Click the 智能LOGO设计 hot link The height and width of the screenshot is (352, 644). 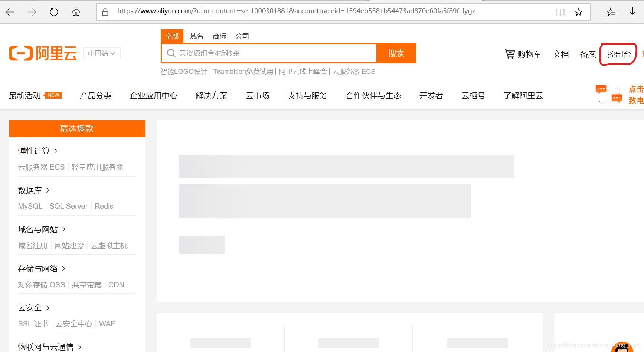click(184, 72)
